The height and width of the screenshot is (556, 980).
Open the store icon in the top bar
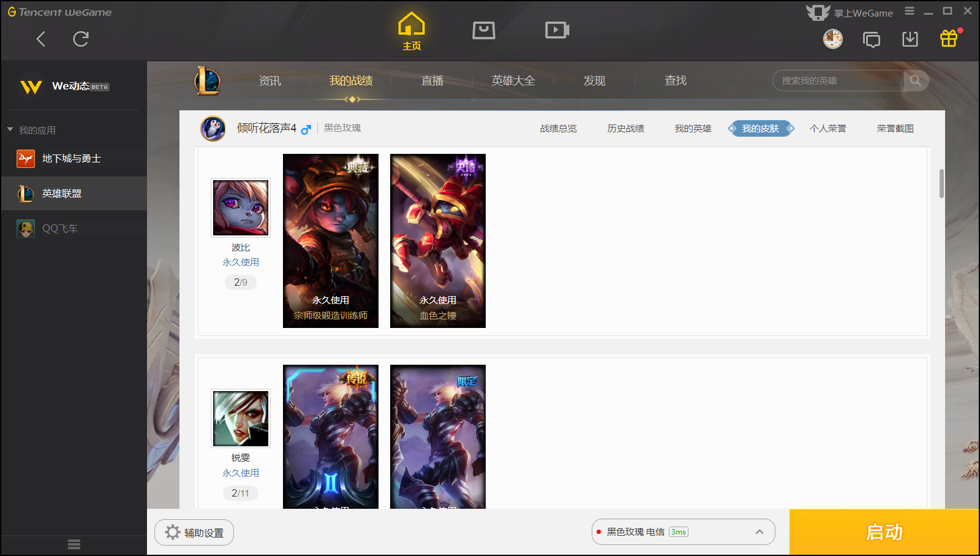tap(484, 30)
